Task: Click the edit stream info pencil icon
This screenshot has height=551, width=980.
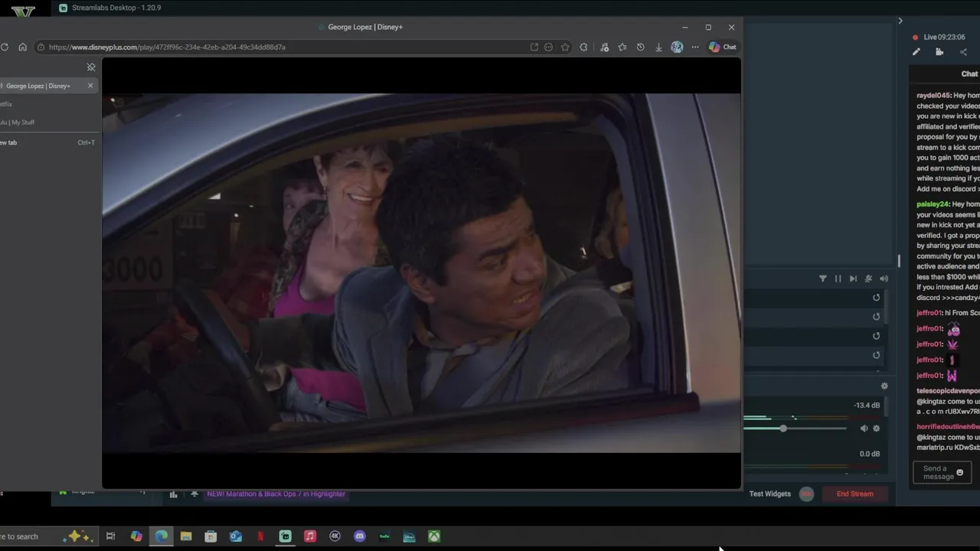Action: (916, 52)
